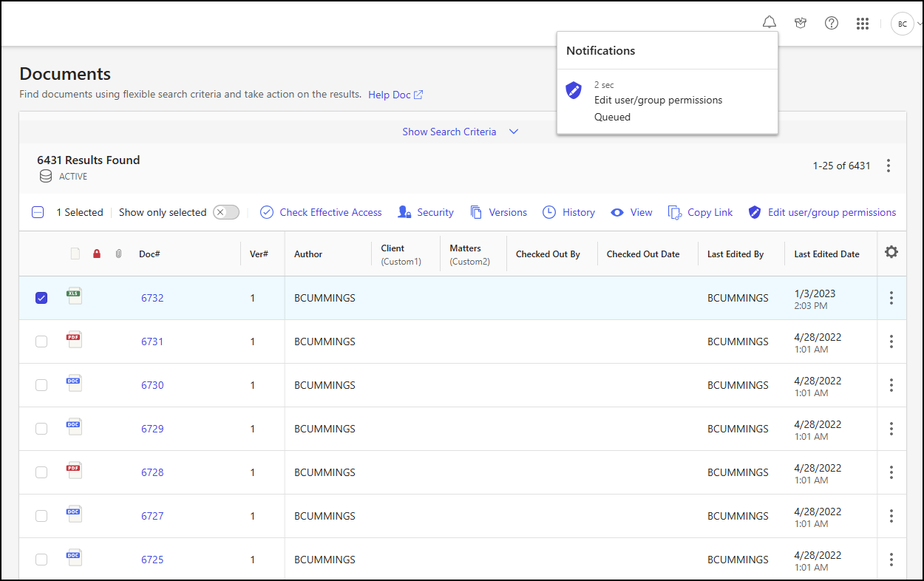The width and height of the screenshot is (924, 581).
Task: Open the Security toolbar icon
Action: [426, 212]
